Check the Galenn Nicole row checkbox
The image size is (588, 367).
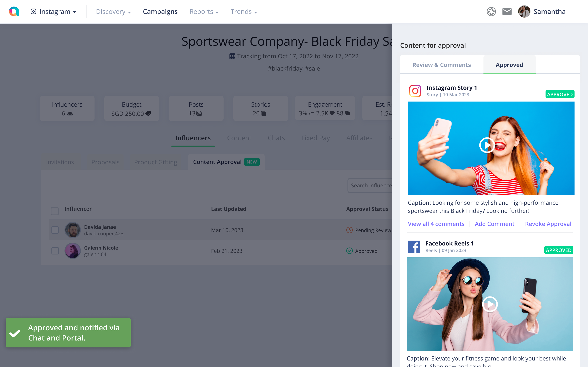pyautogui.click(x=55, y=251)
